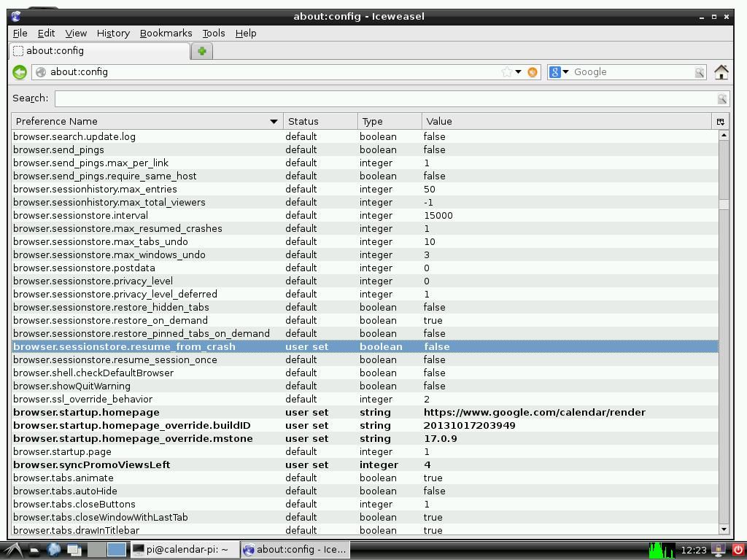747x560 pixels.
Task: Click in the about:config Search field
Action: 385,98
